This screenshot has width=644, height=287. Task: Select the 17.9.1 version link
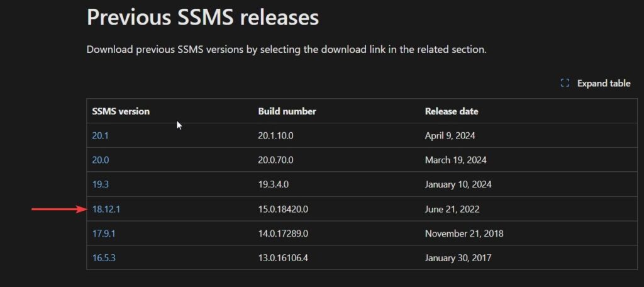(103, 234)
